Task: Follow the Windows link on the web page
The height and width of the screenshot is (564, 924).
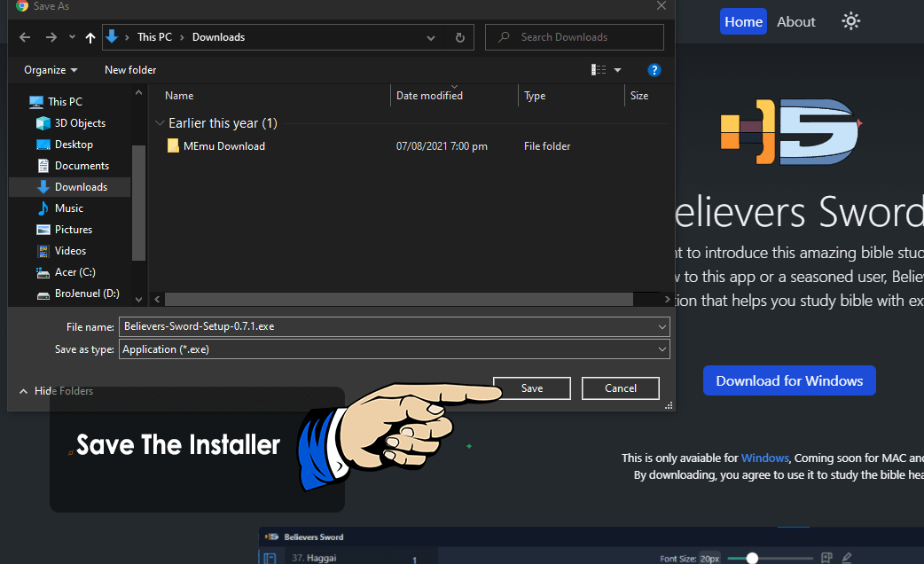Action: (764, 458)
